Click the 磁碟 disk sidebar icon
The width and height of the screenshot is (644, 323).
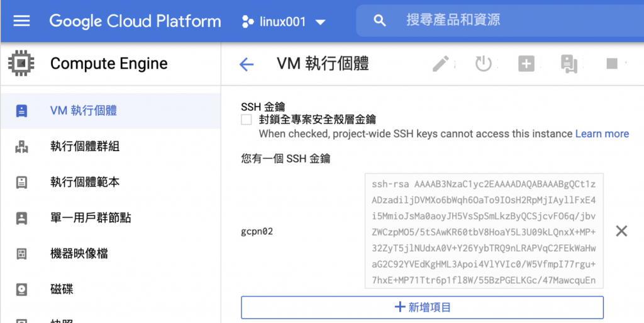click(x=21, y=290)
